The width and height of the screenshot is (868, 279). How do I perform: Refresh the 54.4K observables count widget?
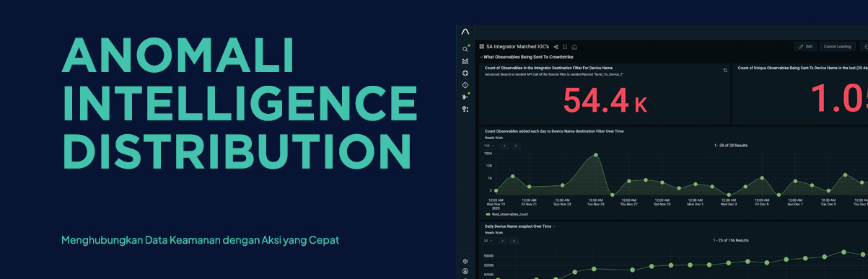tap(725, 71)
